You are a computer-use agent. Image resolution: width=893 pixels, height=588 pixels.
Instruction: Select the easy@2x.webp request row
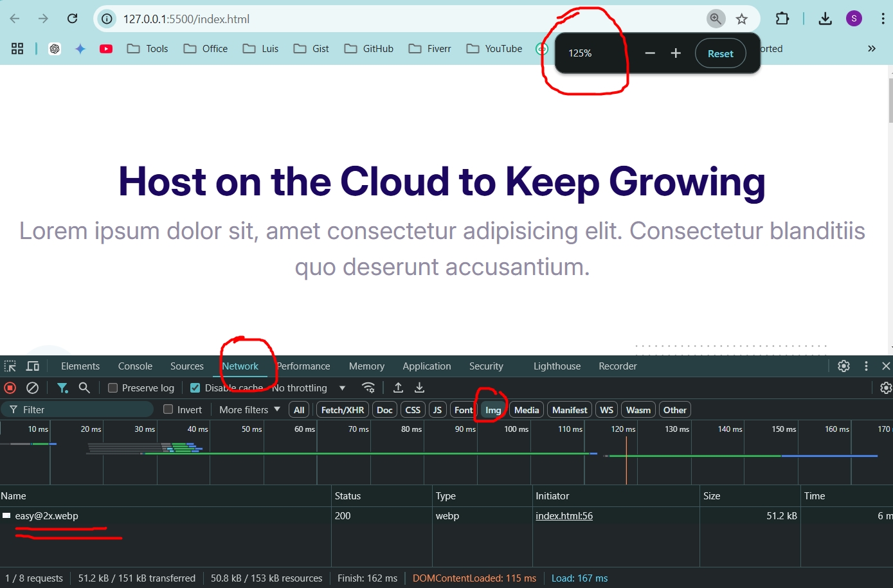[446, 516]
